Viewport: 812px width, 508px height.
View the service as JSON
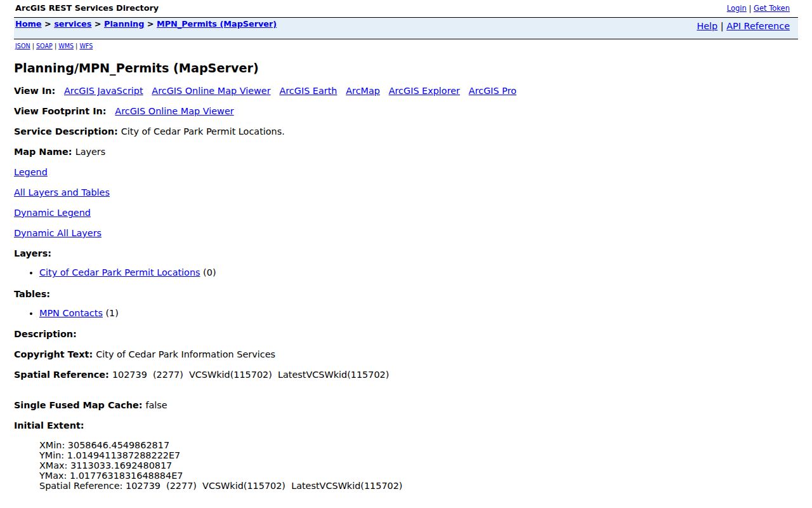[23, 46]
